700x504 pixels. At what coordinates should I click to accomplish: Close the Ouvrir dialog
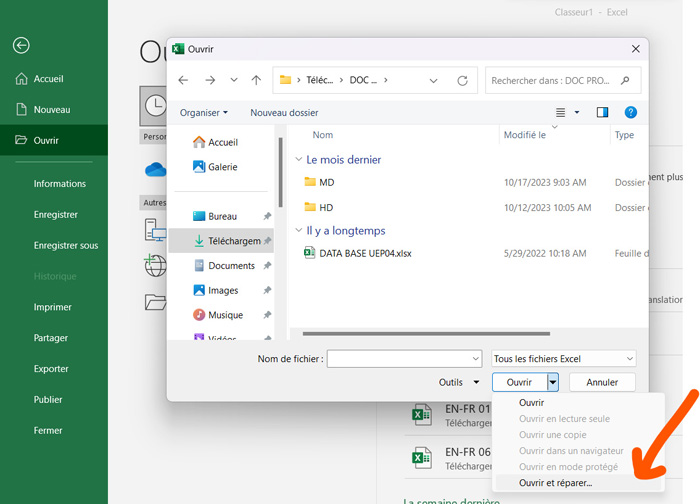tap(636, 49)
